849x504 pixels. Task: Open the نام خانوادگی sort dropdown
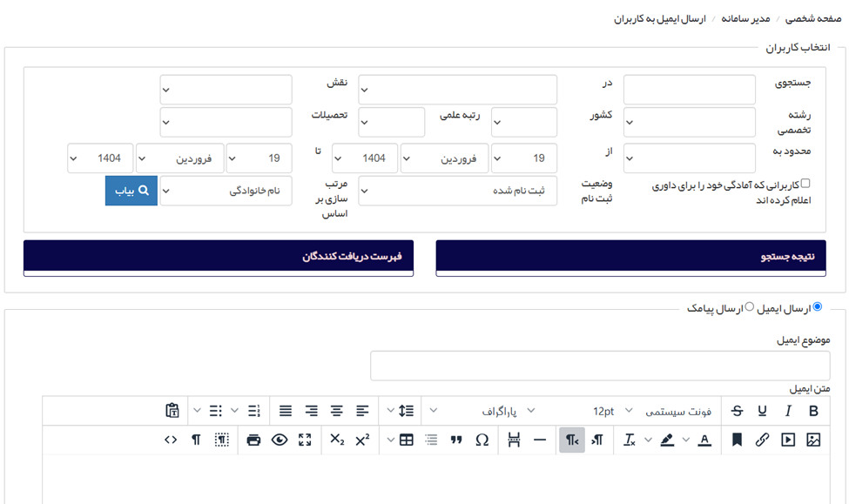coord(226,191)
